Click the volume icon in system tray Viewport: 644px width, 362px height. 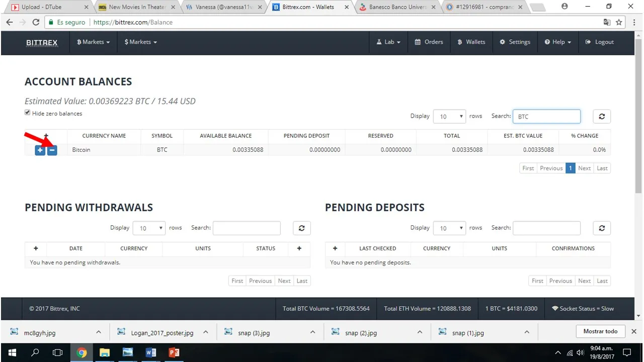(580, 352)
